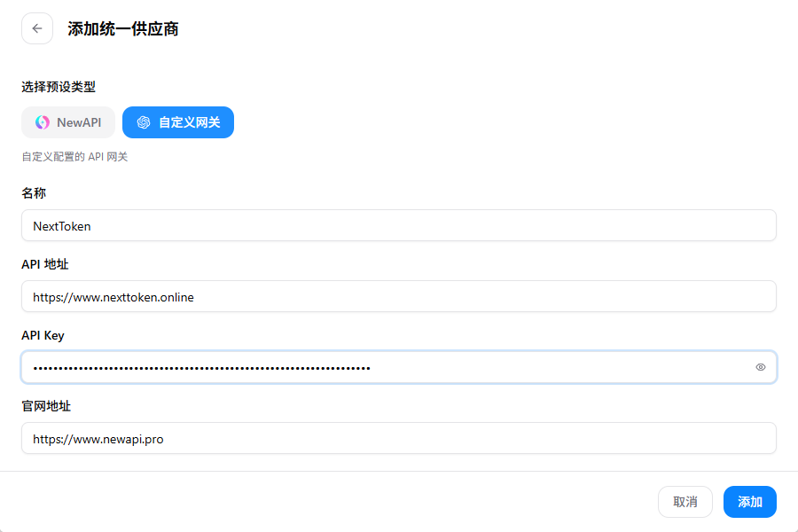Screen dimensions: 798x532
Task: Click the OpenAI icon on 自定义网关 button
Action: coord(143,122)
